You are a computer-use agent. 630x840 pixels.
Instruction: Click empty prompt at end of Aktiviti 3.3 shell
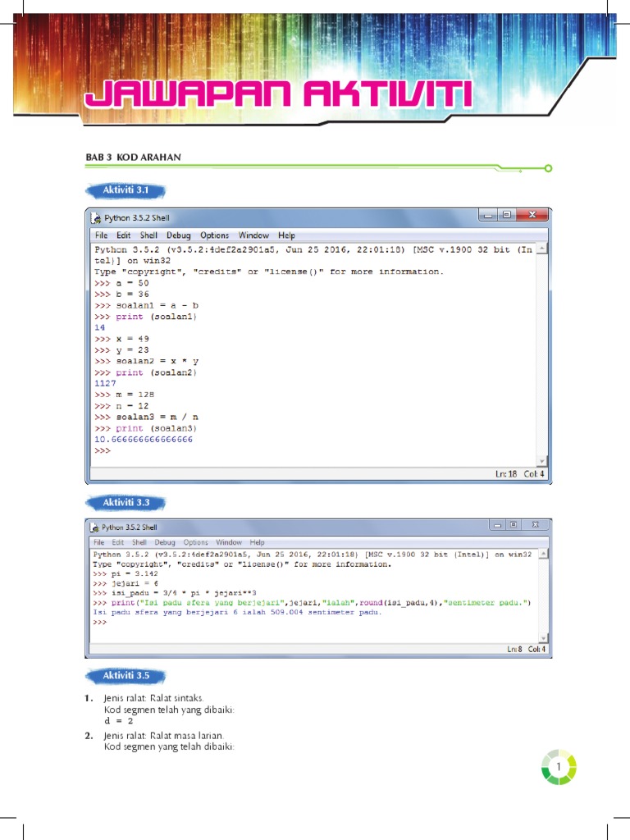coord(99,622)
